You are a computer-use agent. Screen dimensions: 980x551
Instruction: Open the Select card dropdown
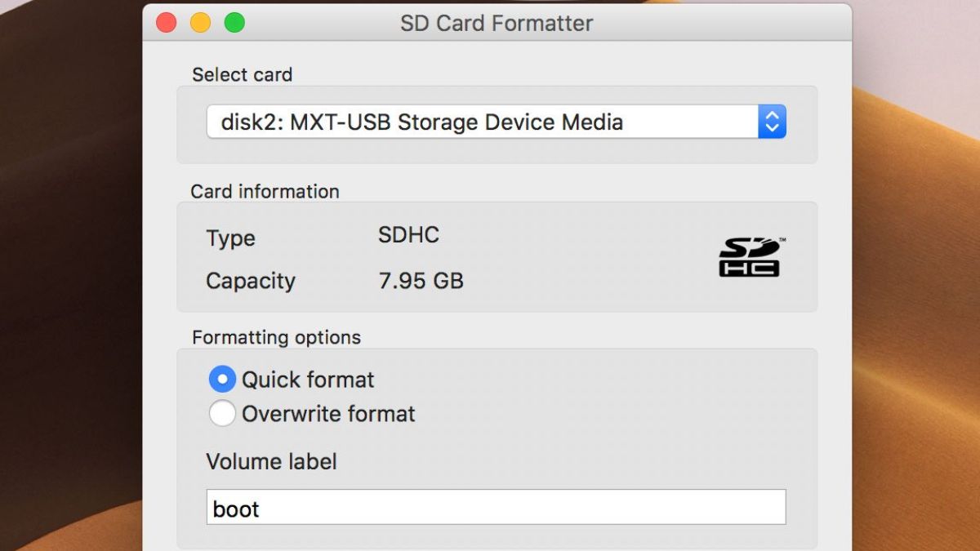click(496, 122)
